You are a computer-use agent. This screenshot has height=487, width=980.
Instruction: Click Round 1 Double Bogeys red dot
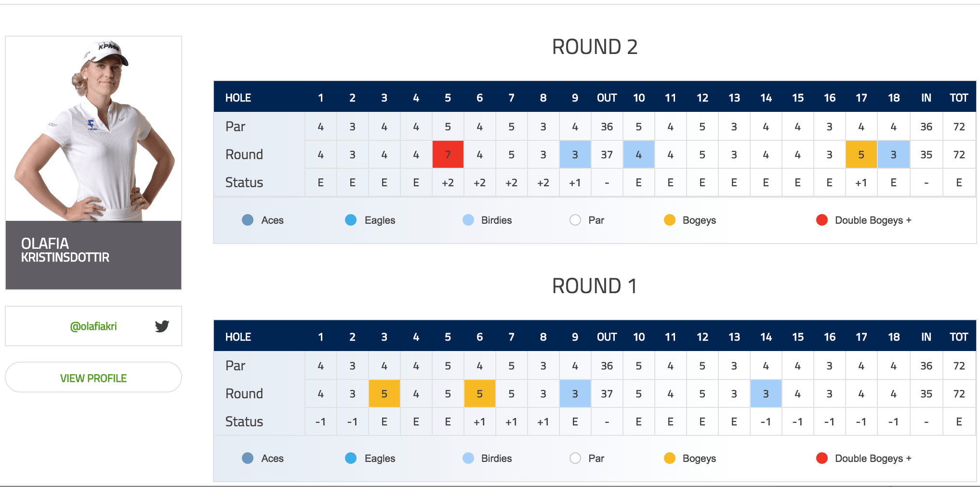pyautogui.click(x=822, y=458)
